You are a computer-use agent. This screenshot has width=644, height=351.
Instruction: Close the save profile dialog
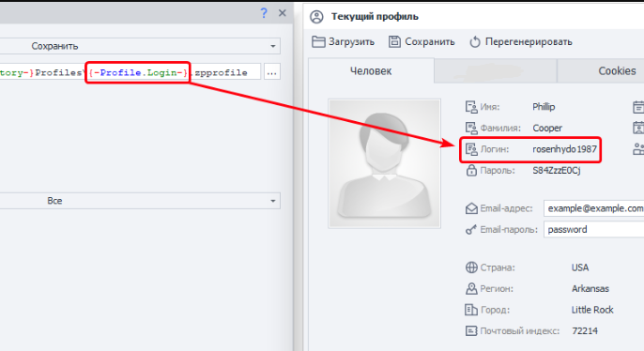[283, 13]
